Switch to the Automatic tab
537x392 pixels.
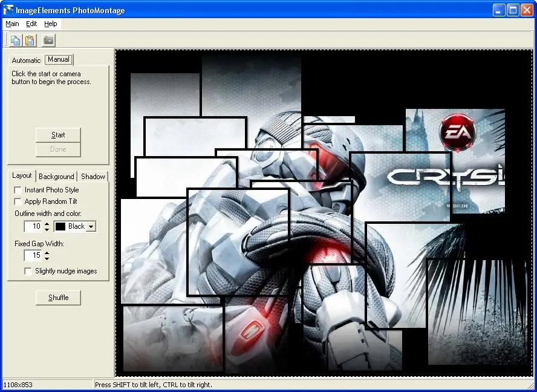(26, 60)
